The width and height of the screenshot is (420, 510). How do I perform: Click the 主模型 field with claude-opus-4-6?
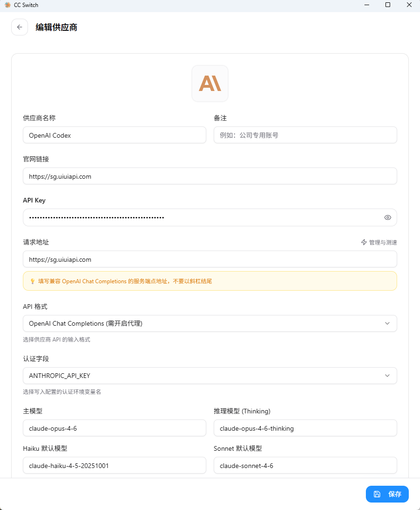click(x=114, y=428)
